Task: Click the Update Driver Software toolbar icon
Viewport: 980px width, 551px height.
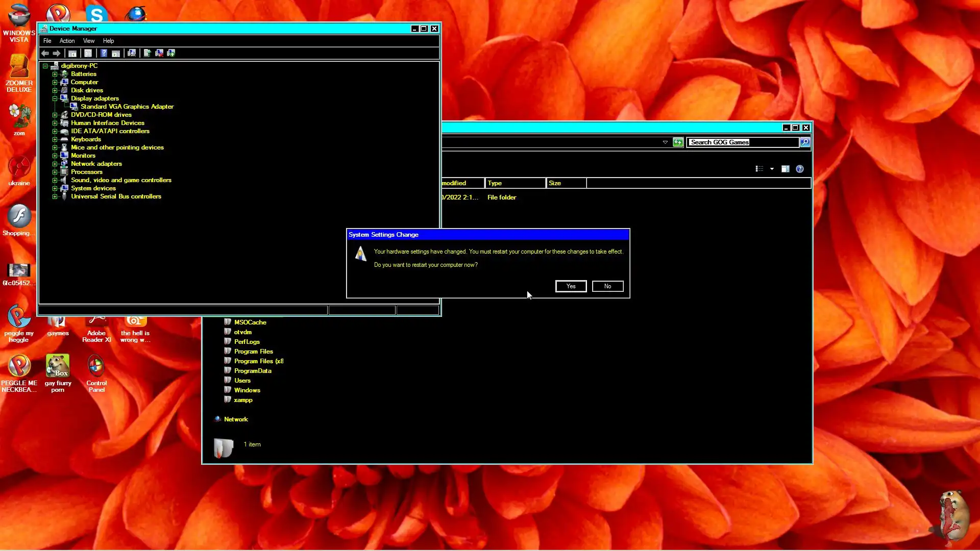Action: 147,53
